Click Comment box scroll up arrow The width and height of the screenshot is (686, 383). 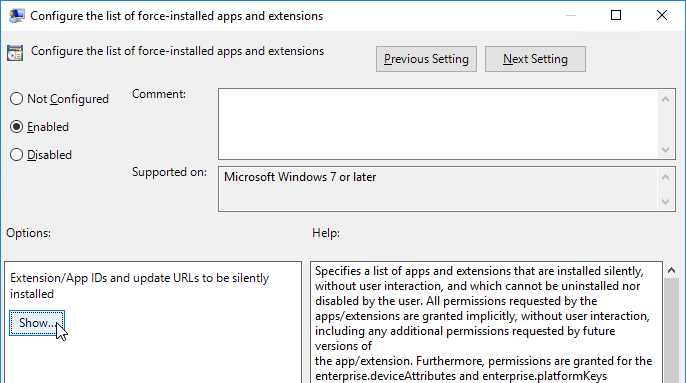(665, 99)
